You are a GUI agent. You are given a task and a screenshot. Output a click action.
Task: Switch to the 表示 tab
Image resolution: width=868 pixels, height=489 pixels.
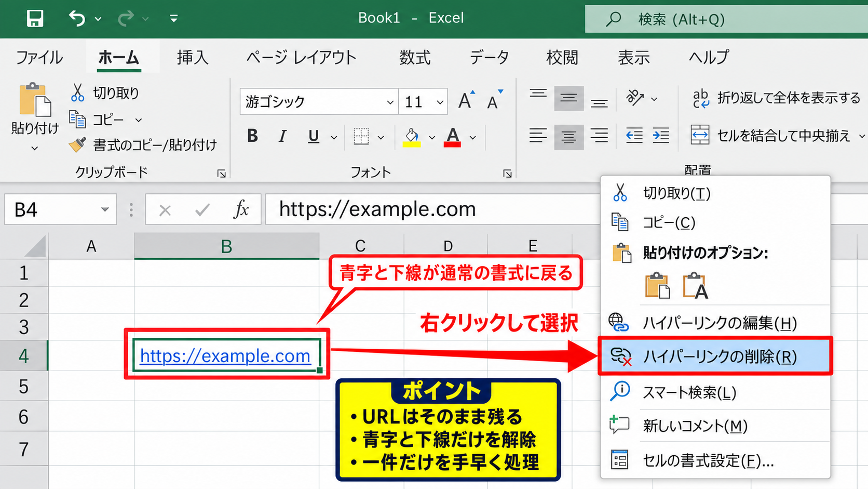point(634,57)
